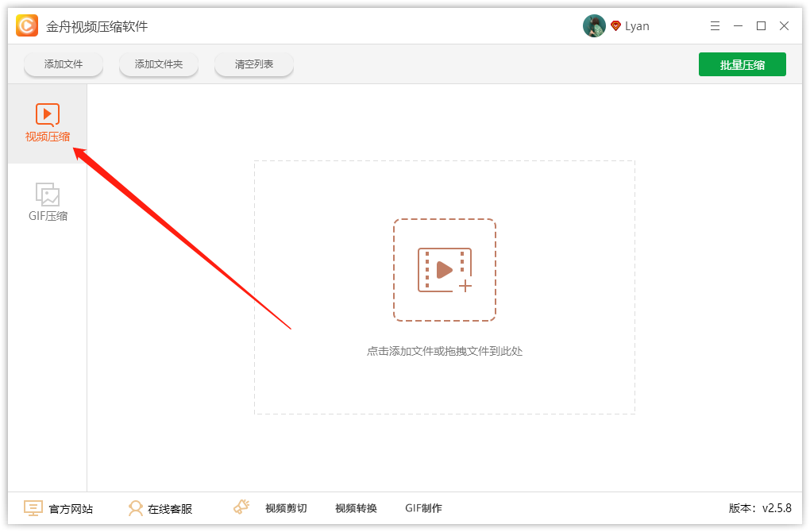
Task: Click the person icon beside 在线客服
Action: point(135,508)
